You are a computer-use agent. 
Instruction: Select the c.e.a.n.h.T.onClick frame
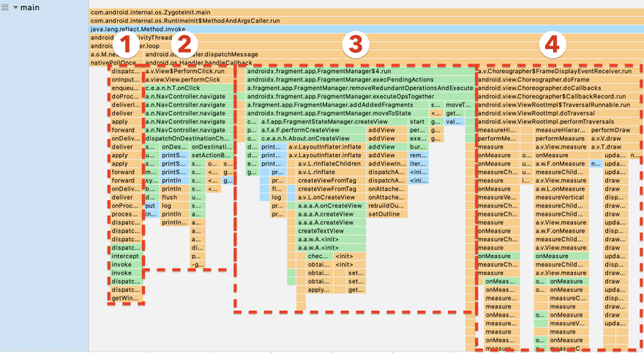click(x=189, y=88)
